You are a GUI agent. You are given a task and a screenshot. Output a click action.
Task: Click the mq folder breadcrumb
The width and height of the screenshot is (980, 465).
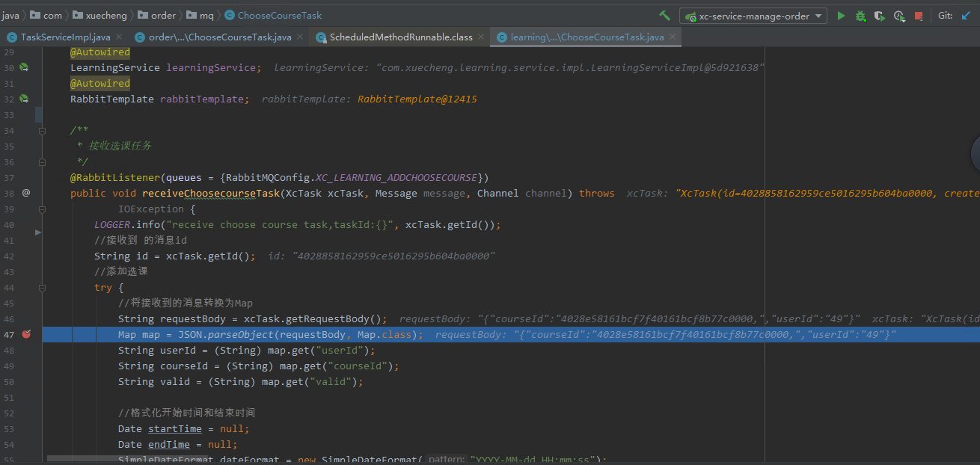[200, 15]
